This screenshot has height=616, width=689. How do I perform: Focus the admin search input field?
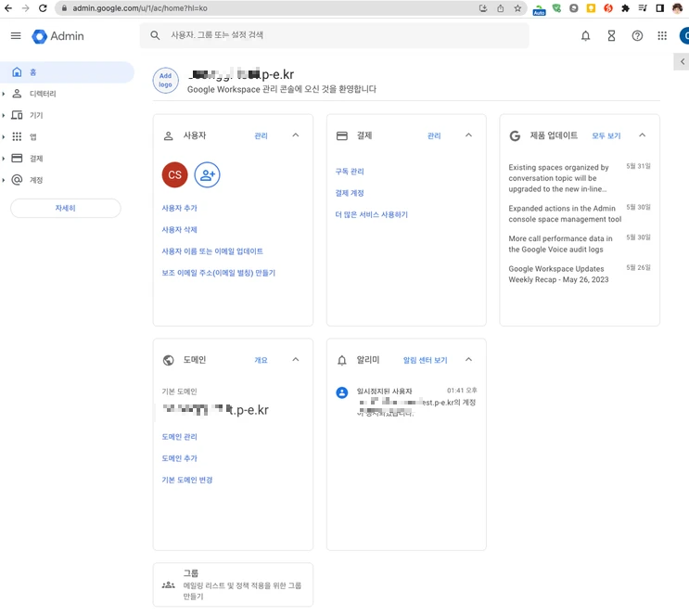click(x=334, y=35)
